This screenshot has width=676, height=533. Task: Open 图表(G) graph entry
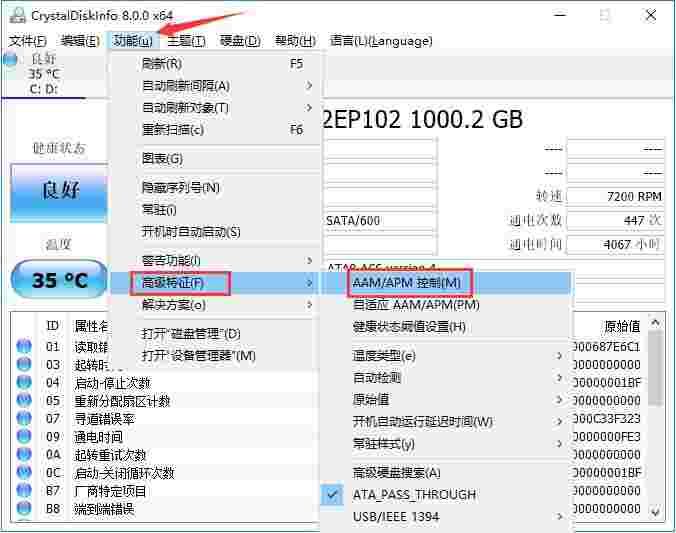(215, 159)
